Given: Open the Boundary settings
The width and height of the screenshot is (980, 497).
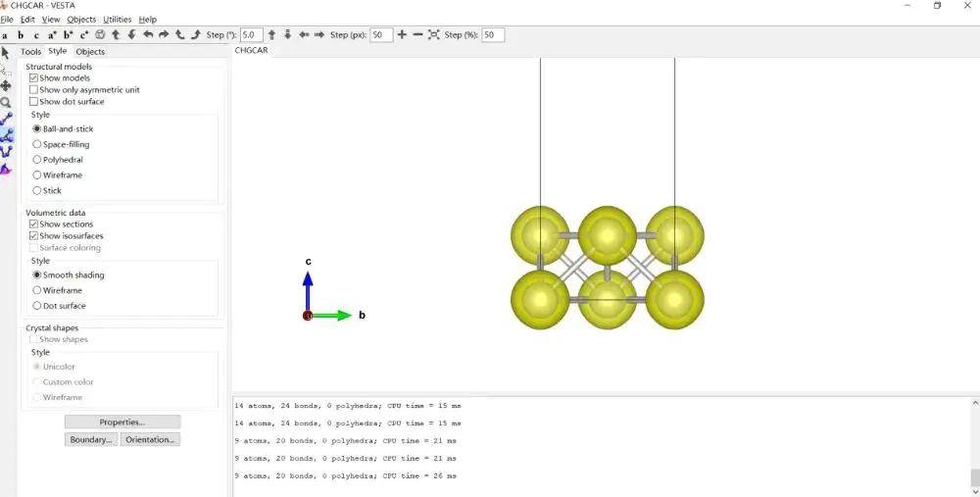Looking at the screenshot, I should (x=91, y=439).
